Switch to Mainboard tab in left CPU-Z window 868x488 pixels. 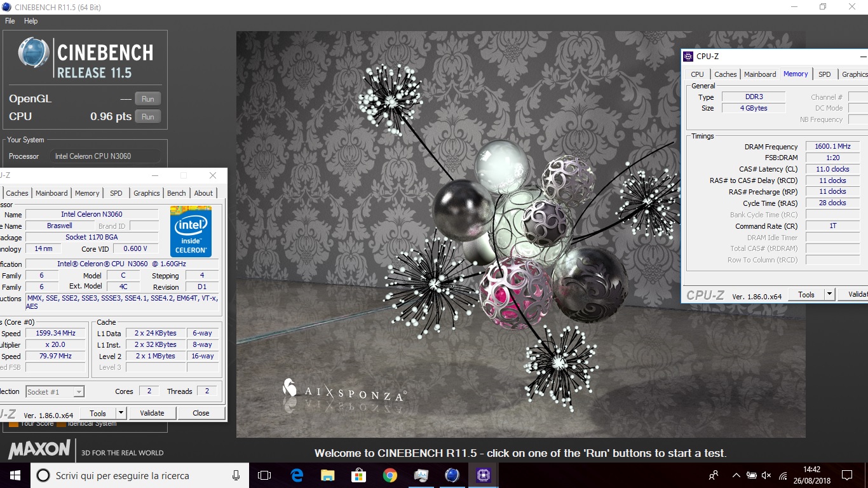pyautogui.click(x=51, y=193)
